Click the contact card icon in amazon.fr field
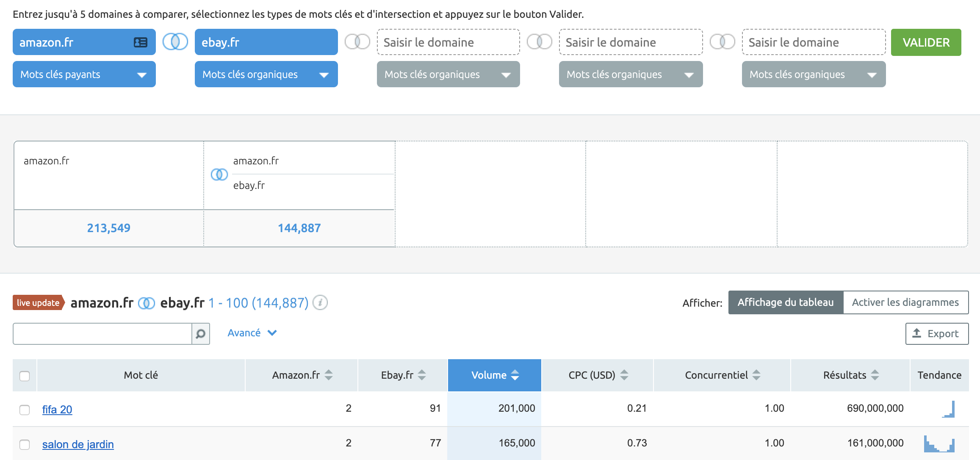The image size is (980, 460). [140, 42]
